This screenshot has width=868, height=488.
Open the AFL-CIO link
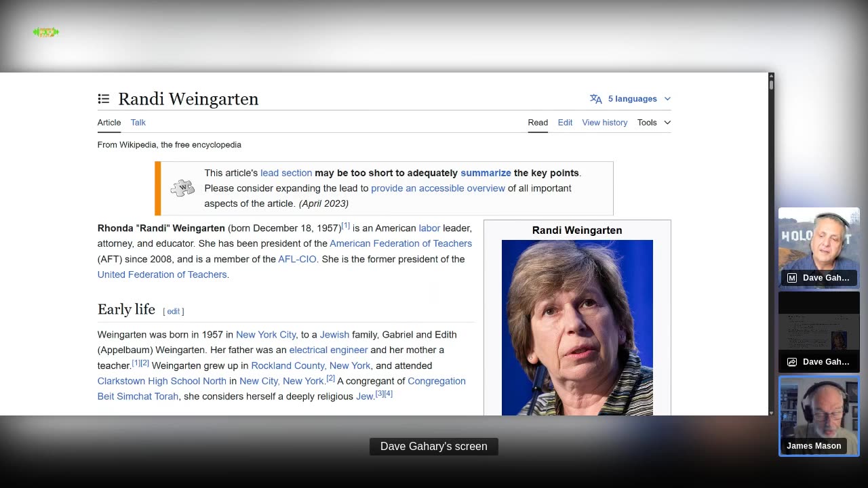point(297,259)
